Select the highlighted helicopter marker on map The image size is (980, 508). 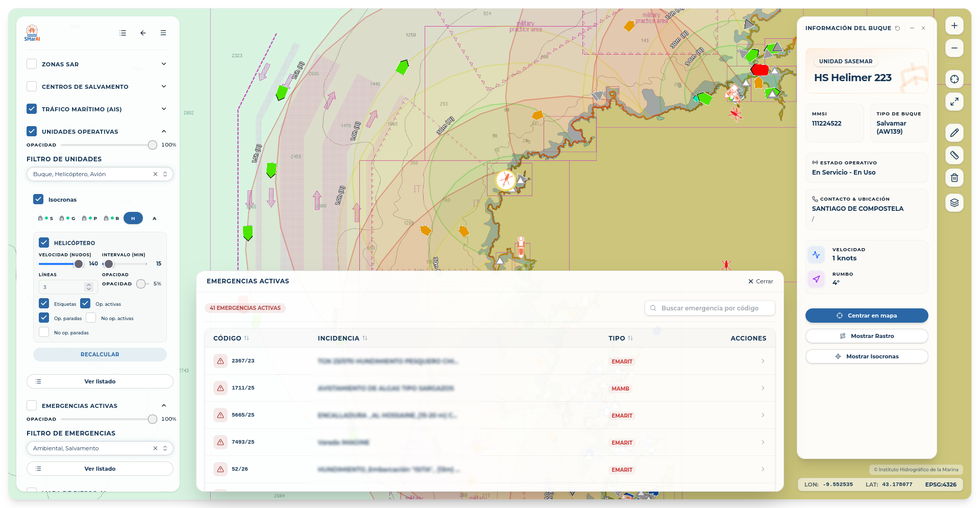(x=506, y=180)
